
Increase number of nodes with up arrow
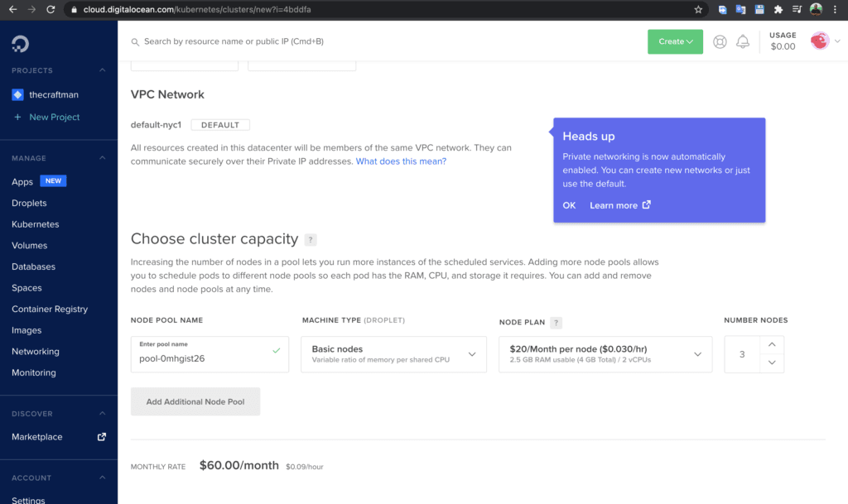point(772,344)
